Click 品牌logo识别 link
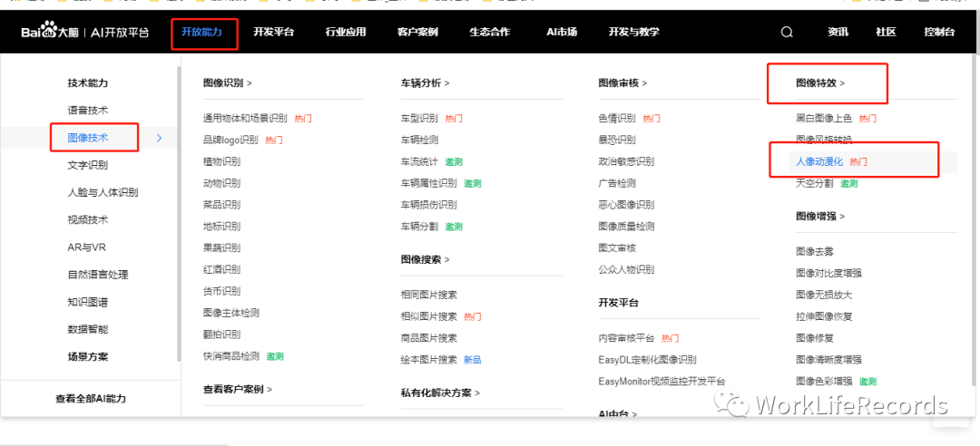 230,140
